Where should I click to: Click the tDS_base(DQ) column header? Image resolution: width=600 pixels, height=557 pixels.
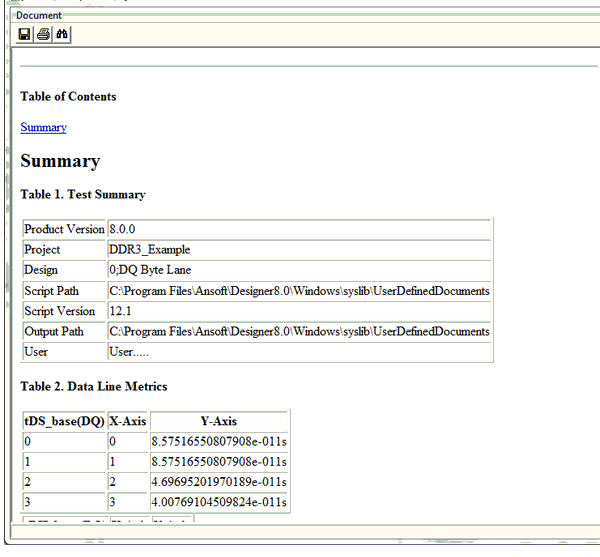click(x=63, y=421)
